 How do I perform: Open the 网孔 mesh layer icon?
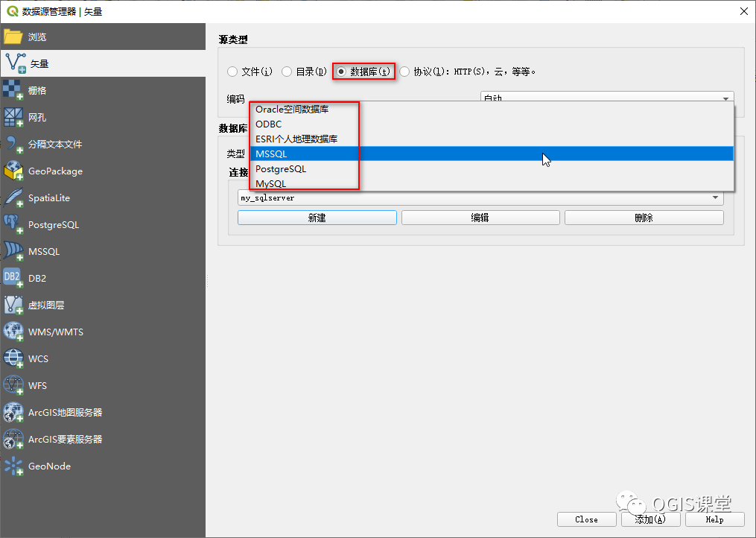[x=13, y=117]
